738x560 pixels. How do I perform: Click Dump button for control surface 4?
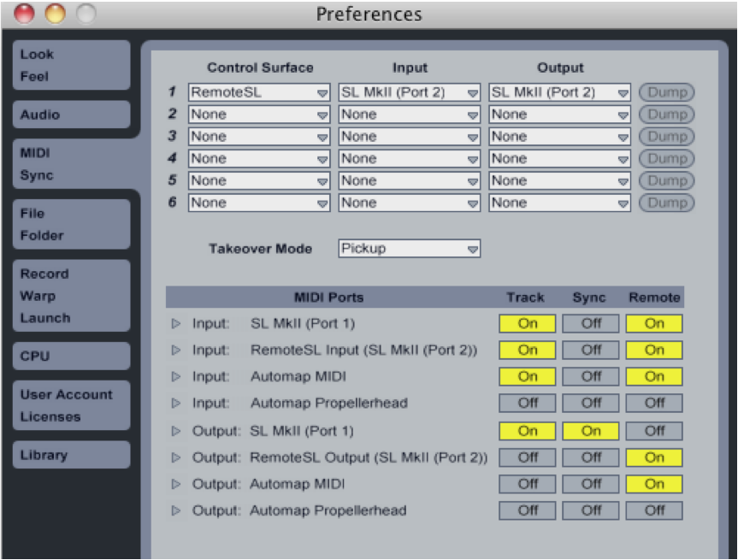tap(666, 158)
